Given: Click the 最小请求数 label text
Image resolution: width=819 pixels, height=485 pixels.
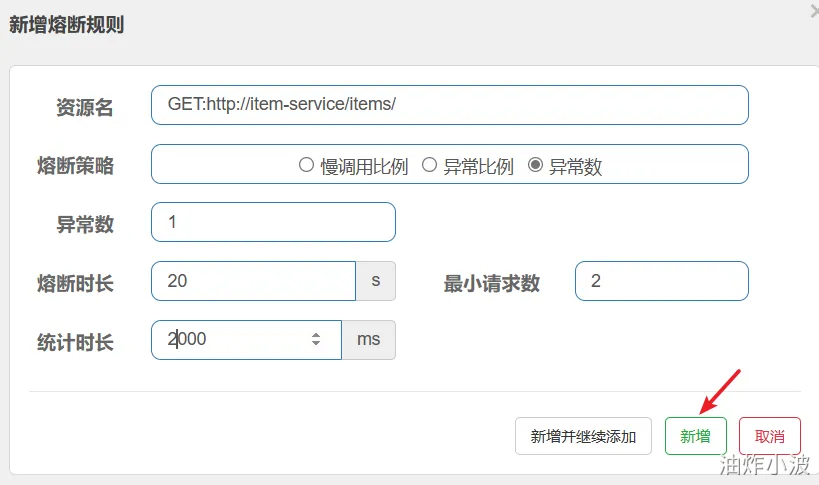Looking at the screenshot, I should click(x=492, y=283).
